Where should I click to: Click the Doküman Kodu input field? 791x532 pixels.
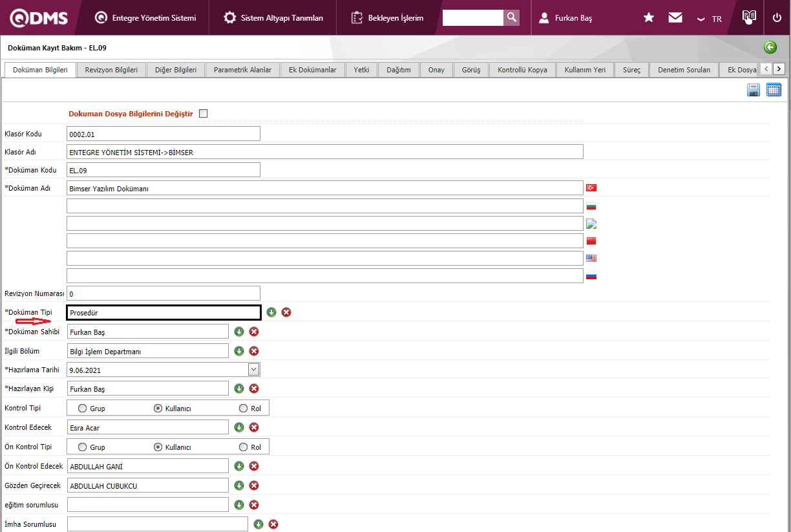pyautogui.click(x=163, y=170)
